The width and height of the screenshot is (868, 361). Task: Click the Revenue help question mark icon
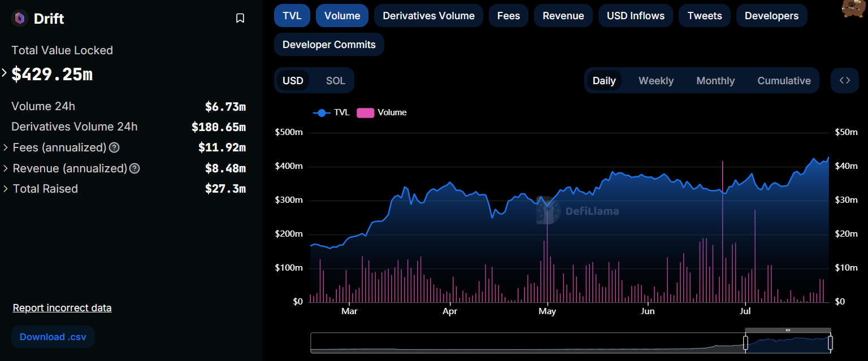pos(134,168)
